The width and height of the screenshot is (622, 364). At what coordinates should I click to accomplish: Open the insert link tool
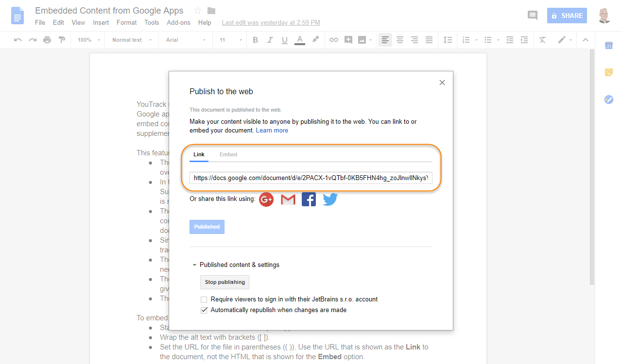point(333,39)
